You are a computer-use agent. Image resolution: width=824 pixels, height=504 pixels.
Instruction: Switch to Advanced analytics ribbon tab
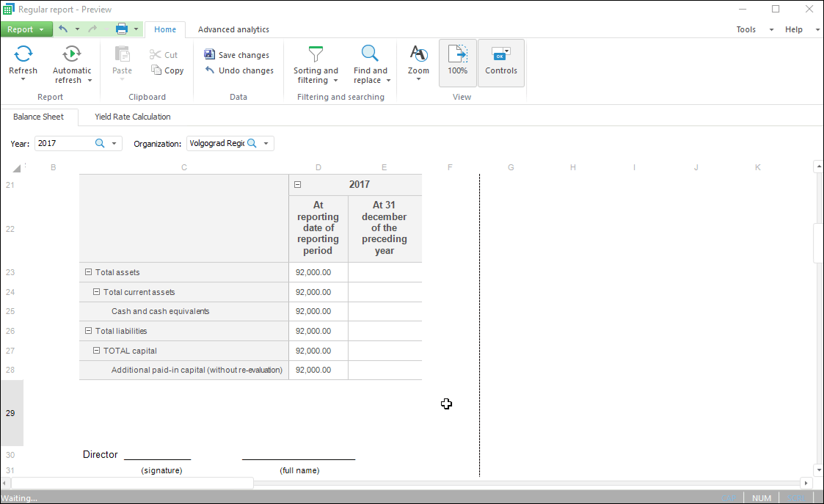click(x=233, y=29)
